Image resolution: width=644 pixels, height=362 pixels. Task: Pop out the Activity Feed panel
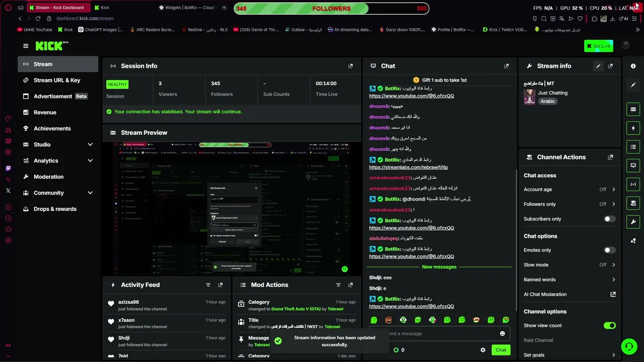[x=220, y=285]
